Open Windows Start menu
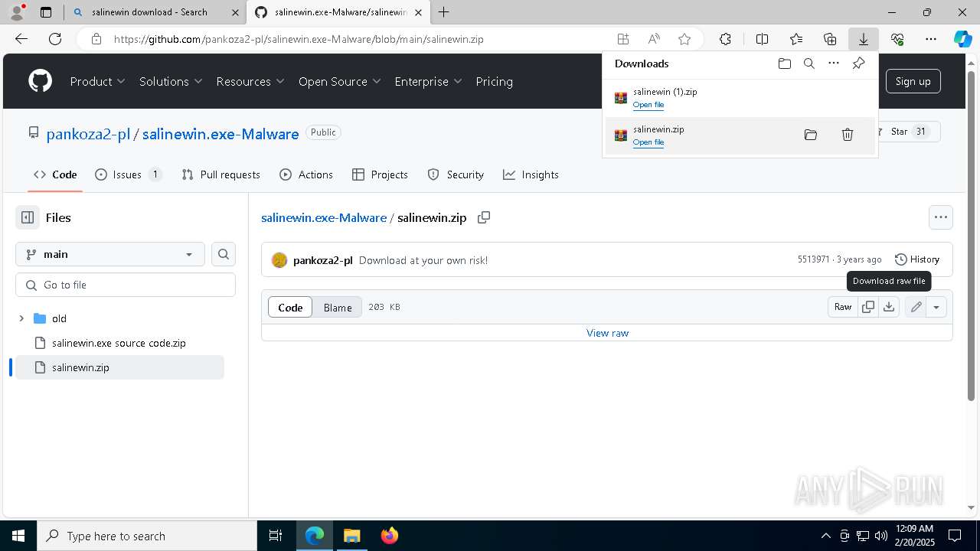The width and height of the screenshot is (980, 551). (18, 536)
